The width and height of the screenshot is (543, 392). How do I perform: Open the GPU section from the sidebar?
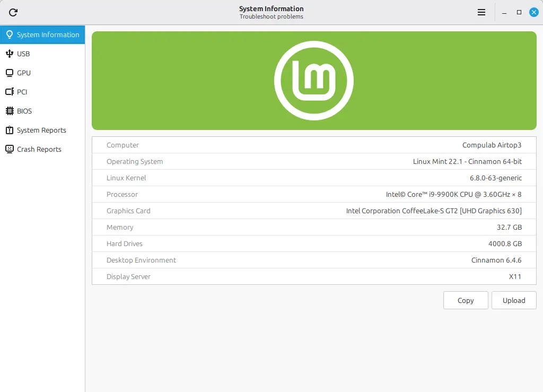9,73
